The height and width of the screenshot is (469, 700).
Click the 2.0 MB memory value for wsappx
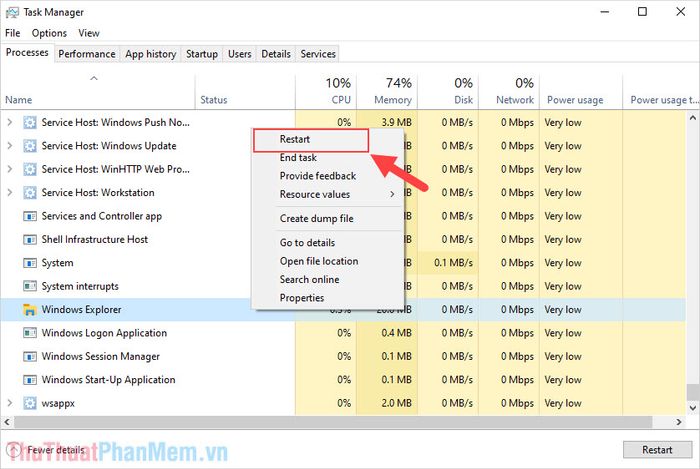point(396,403)
